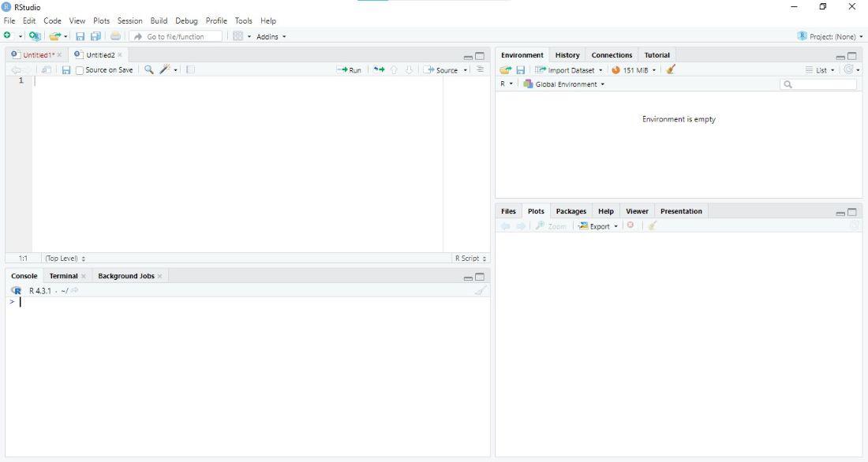Open the File menu
Viewport: 868px width, 462px height.
9,20
